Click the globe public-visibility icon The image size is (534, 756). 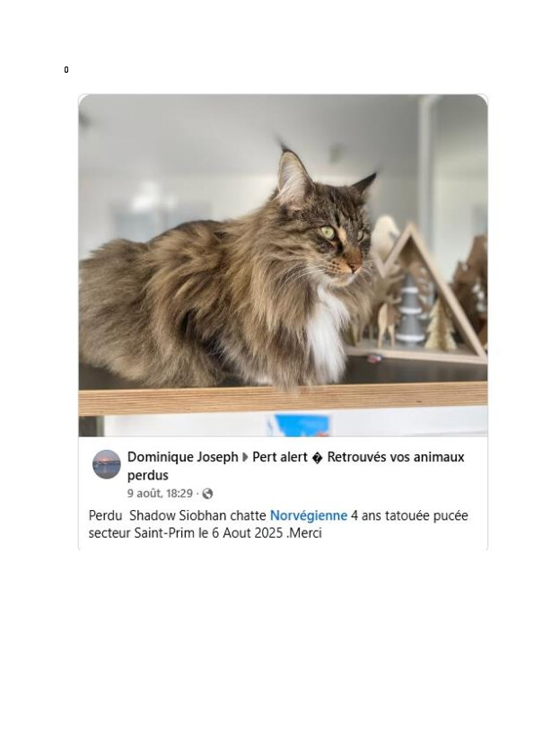[207, 494]
